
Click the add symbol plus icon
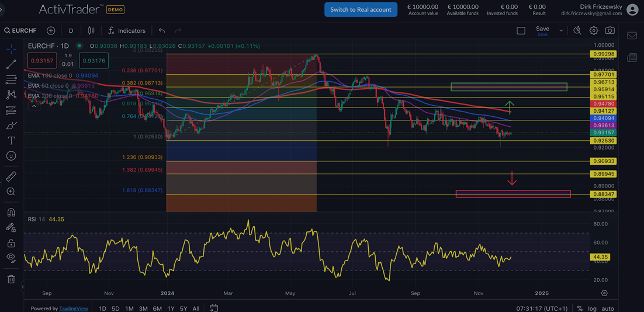tap(51, 30)
